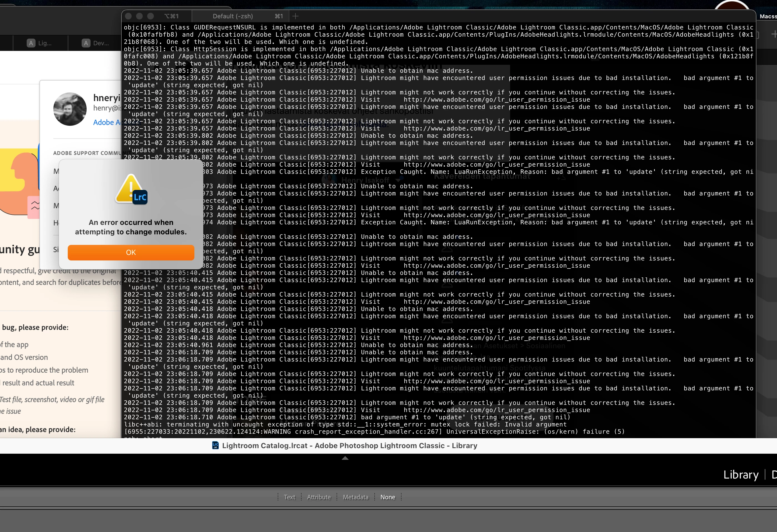Toggle the Metadata library filter
This screenshot has width=777, height=532.
(x=355, y=497)
